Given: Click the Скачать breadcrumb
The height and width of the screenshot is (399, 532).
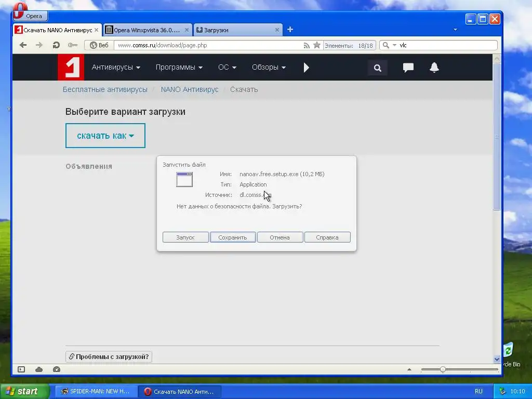Looking at the screenshot, I should coord(244,89).
